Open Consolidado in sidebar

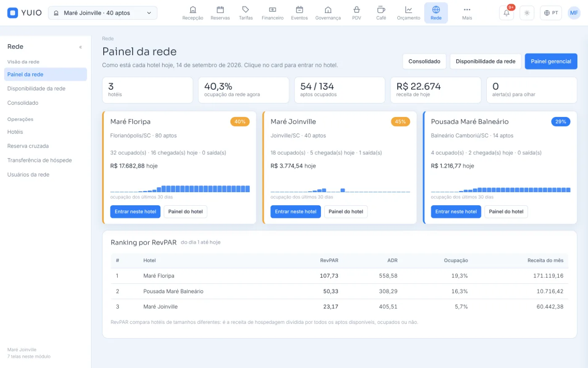(45, 103)
